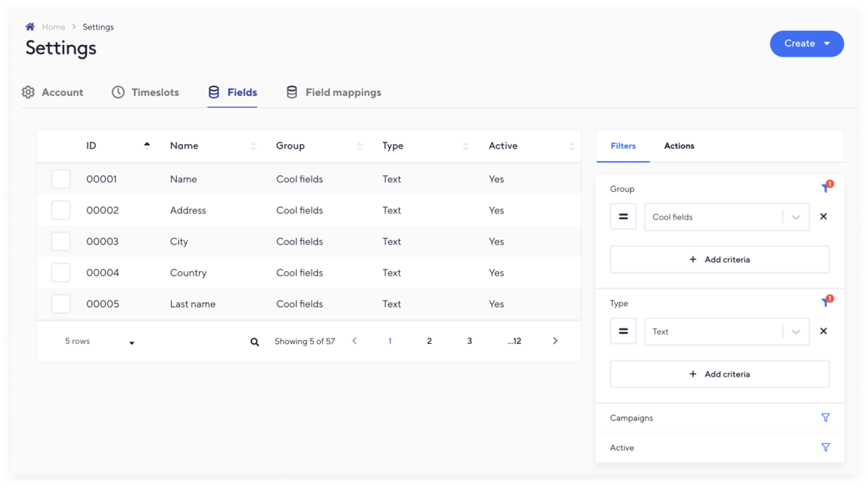
Task: Click the Home house icon in breadcrumb
Action: coord(30,26)
